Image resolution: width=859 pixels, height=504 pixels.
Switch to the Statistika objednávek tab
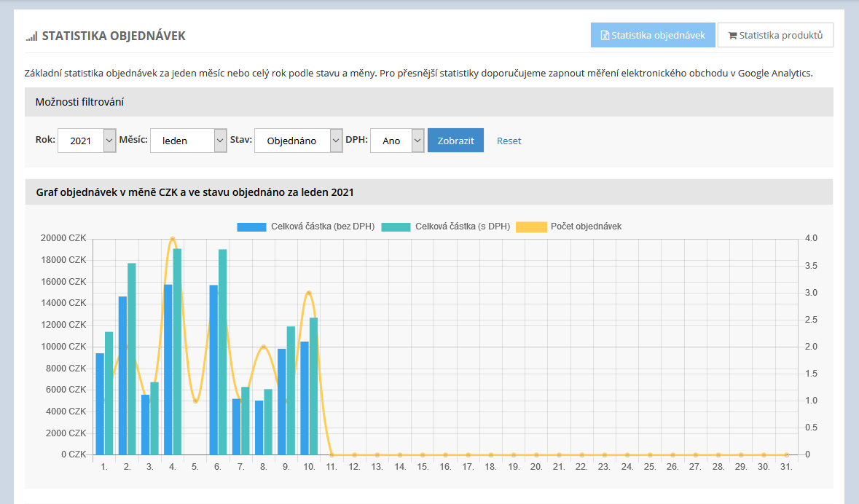click(x=653, y=35)
